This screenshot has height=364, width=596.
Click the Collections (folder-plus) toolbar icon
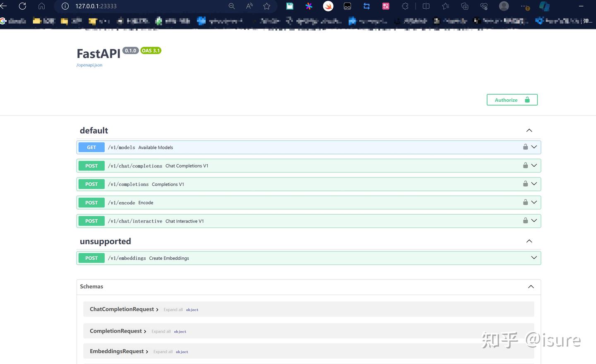point(464,6)
